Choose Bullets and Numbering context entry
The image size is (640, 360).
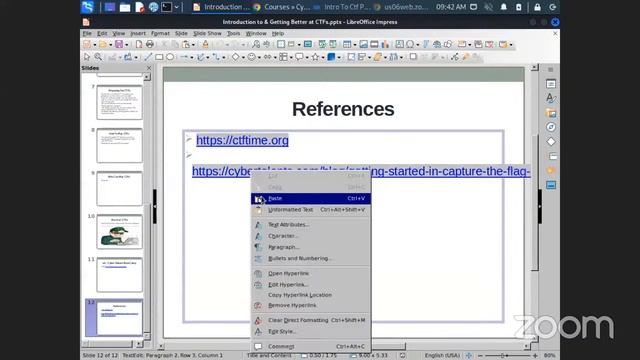pyautogui.click(x=311, y=258)
